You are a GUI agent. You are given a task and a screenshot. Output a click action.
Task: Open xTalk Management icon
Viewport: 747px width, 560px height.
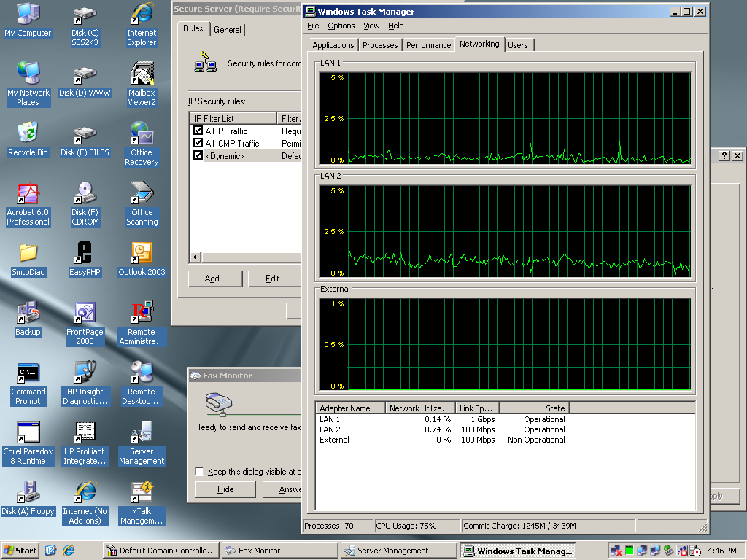pos(142,503)
